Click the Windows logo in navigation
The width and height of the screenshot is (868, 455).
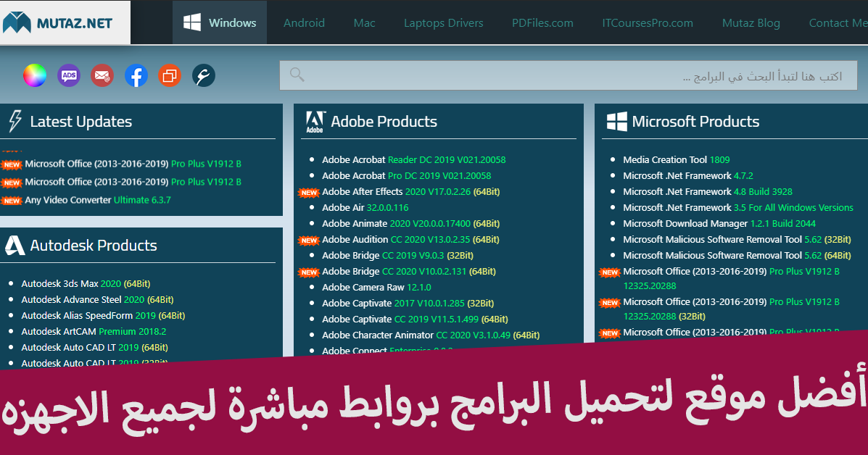point(192,22)
